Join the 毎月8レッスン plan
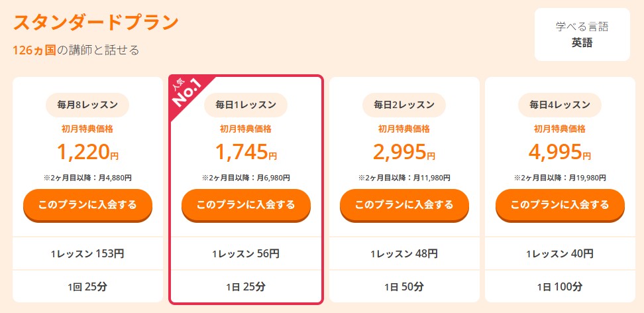This screenshot has height=313, width=644. pos(87,205)
